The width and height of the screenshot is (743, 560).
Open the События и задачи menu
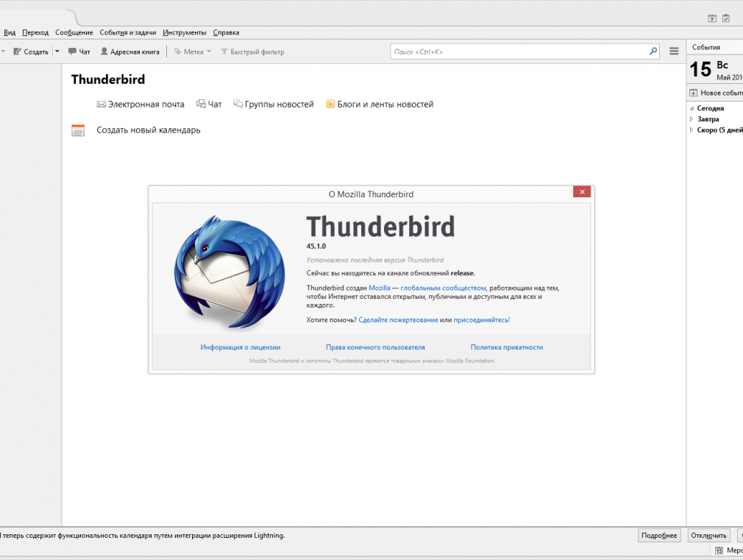(x=127, y=32)
